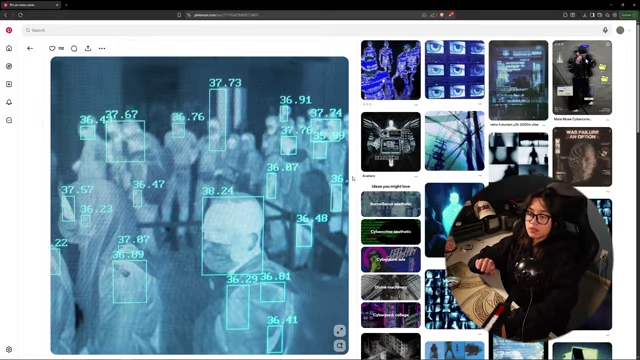Reload the page with the browser refresh button

point(20,15)
